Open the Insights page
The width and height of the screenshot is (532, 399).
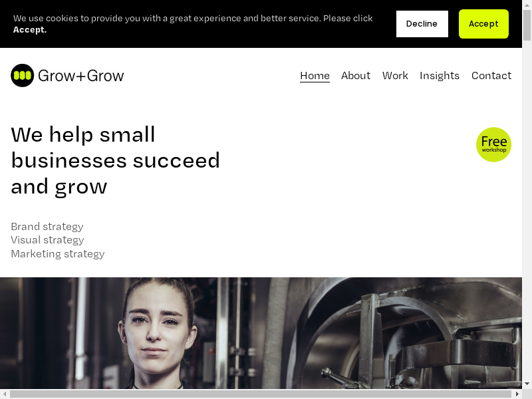coord(440,76)
